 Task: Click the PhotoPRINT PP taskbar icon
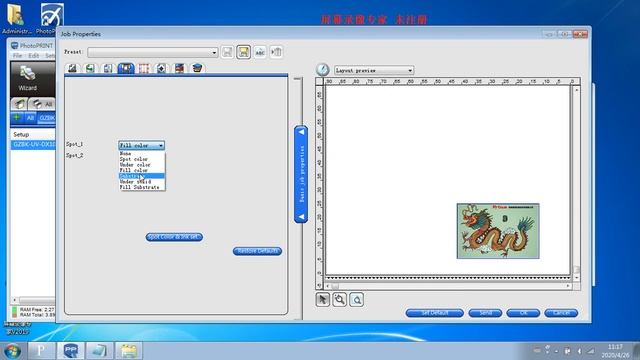pyautogui.click(x=71, y=351)
